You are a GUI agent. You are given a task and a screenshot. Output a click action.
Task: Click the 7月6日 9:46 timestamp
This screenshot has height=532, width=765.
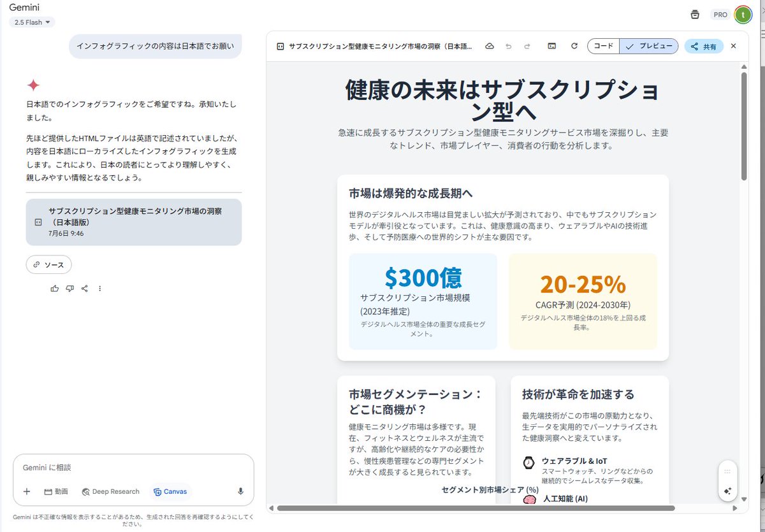[66, 234]
